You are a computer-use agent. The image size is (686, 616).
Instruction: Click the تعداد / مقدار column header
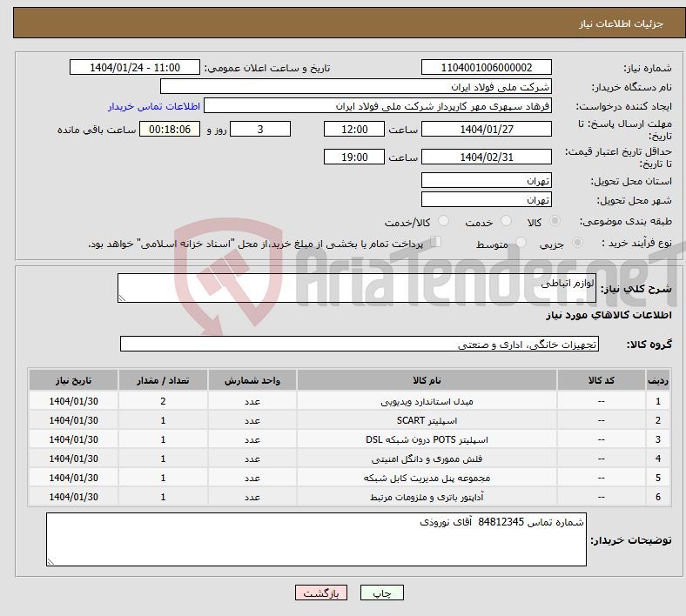(x=163, y=380)
